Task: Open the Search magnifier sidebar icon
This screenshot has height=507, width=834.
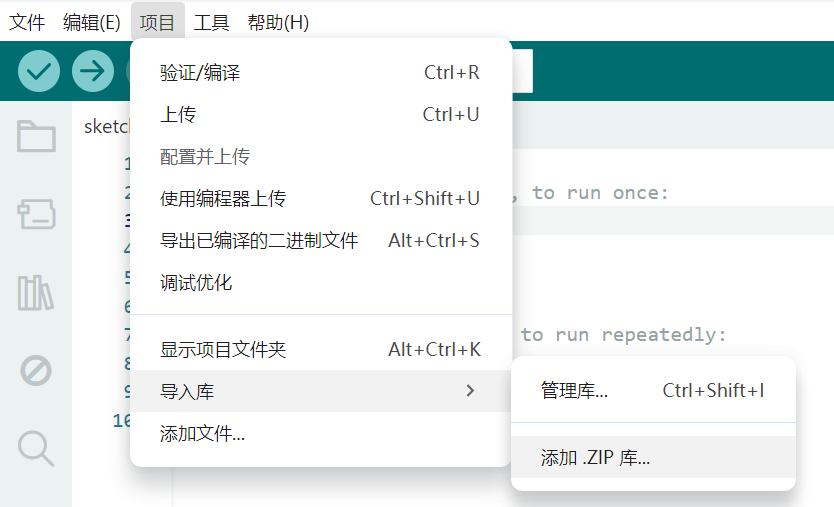Action: (36, 449)
